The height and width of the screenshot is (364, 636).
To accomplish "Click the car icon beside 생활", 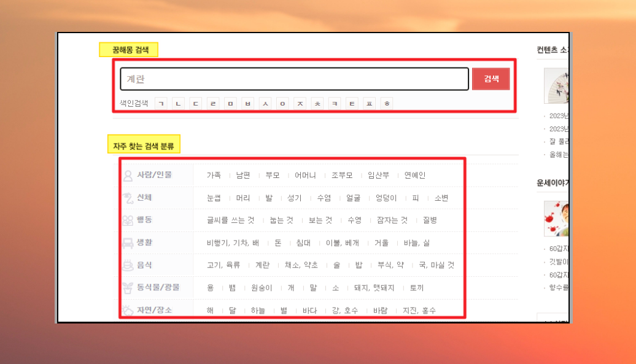I will (x=128, y=243).
